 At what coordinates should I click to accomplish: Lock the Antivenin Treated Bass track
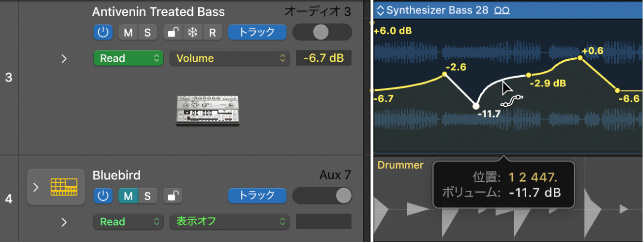[172, 33]
